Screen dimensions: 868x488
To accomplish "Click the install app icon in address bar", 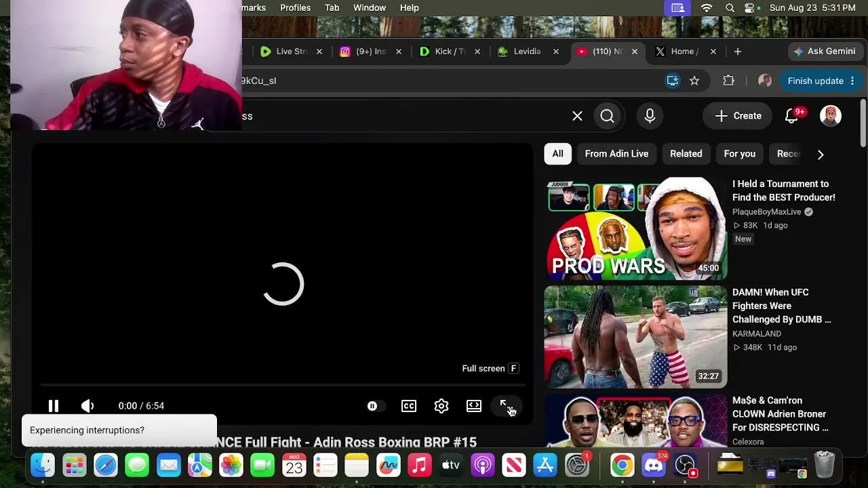I will 673,81.
